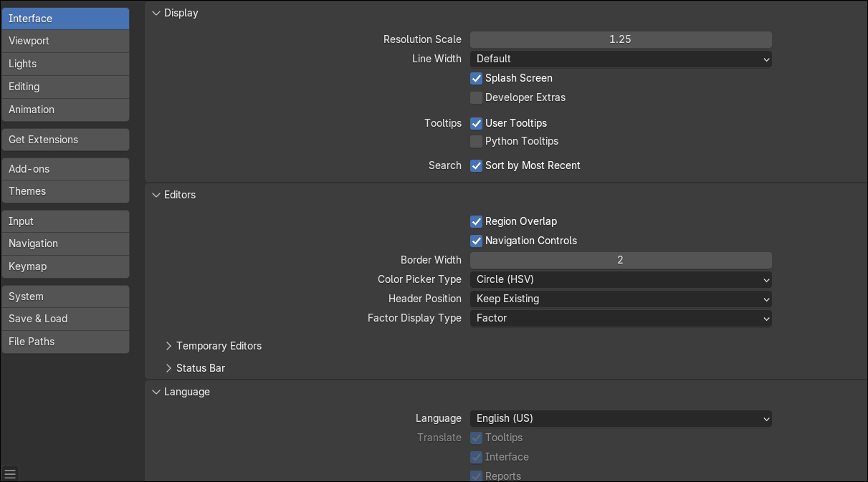
Task: Toggle Region Overlap off
Action: [x=477, y=221]
